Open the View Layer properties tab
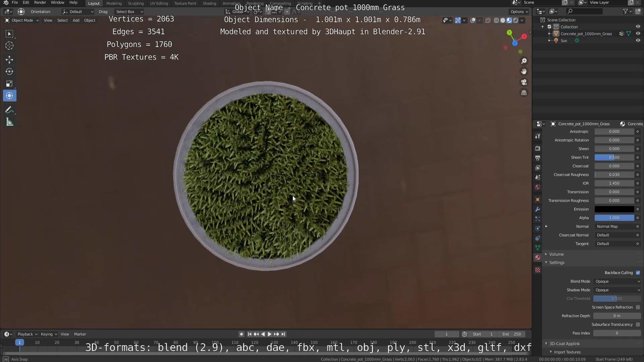 click(538, 168)
